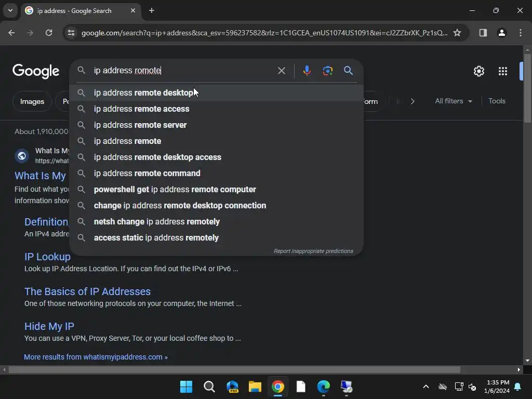Click 'Report inappropriate predictions'

pyautogui.click(x=313, y=251)
